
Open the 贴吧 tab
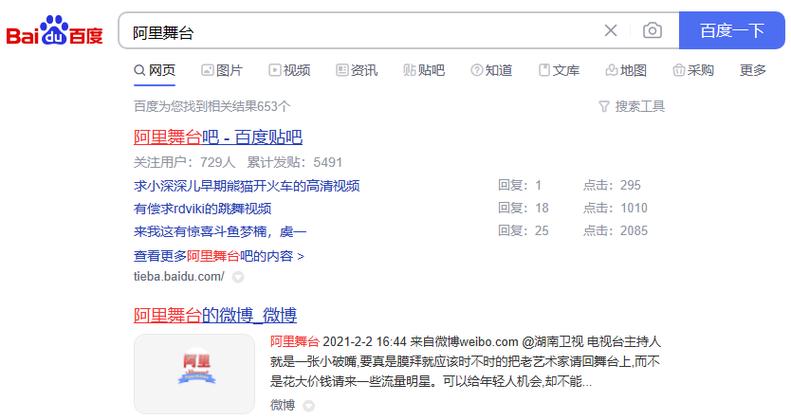424,70
